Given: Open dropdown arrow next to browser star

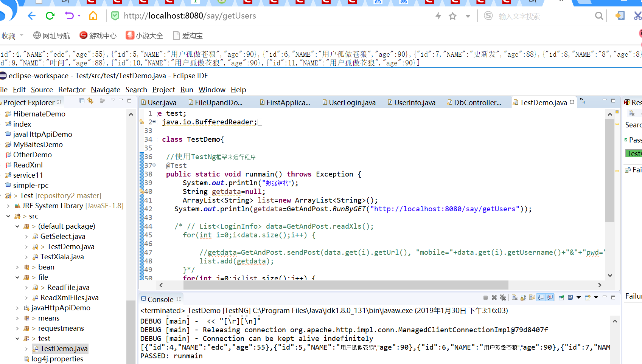Looking at the screenshot, I should (x=468, y=16).
